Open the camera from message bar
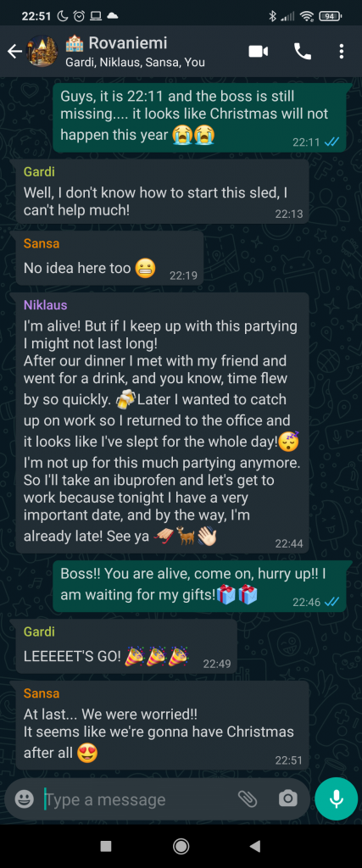 coord(287,798)
